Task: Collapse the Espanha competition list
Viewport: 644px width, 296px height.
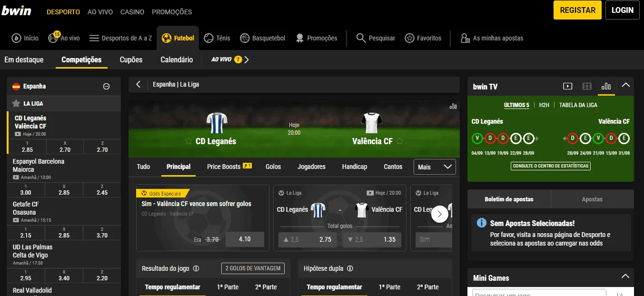Action: 107,87
